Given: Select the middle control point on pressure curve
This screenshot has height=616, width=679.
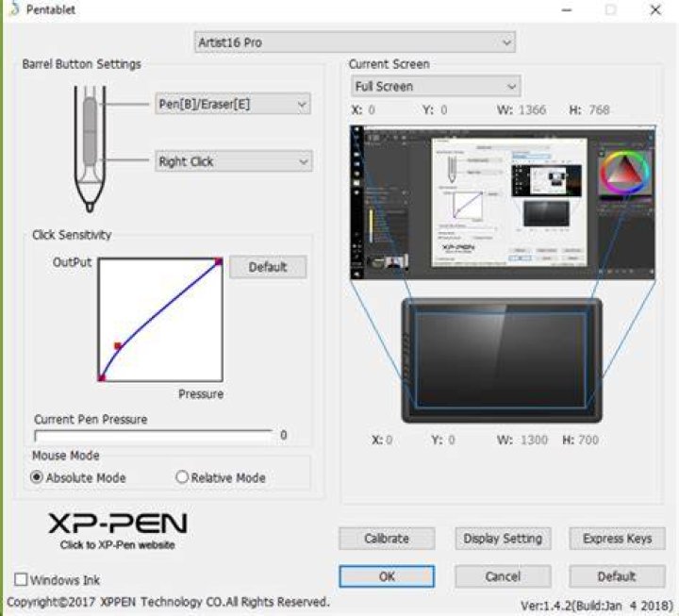Looking at the screenshot, I should (x=118, y=345).
